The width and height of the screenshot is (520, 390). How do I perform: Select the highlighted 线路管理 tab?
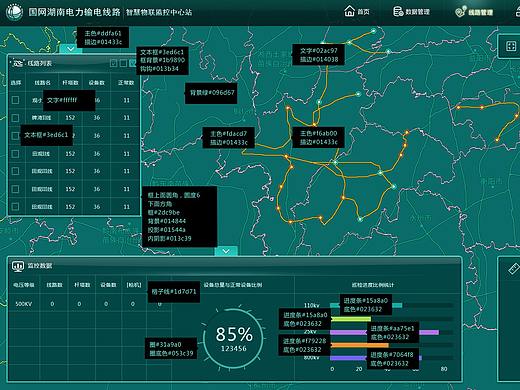pos(480,12)
